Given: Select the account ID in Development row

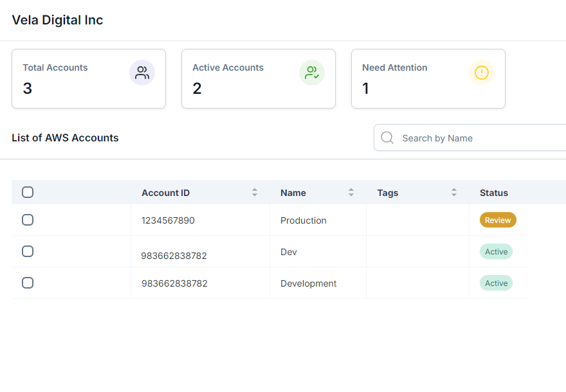Looking at the screenshot, I should pos(174,283).
